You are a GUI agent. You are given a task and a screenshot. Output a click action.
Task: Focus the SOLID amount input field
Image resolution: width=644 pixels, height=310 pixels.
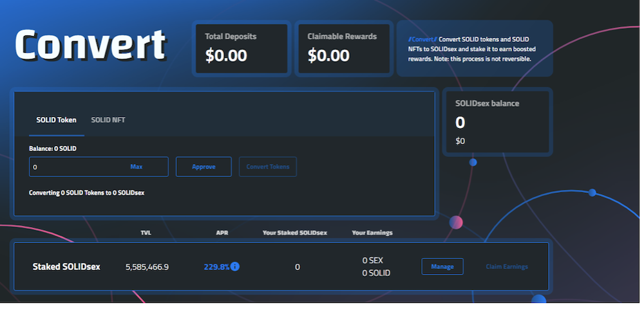(x=99, y=167)
